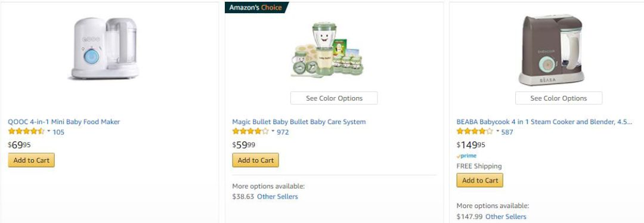Screen dimensions: 644x223
Task: Open the QOOC 4-in-1 Mini Baby Food Maker title link
Action: point(64,122)
